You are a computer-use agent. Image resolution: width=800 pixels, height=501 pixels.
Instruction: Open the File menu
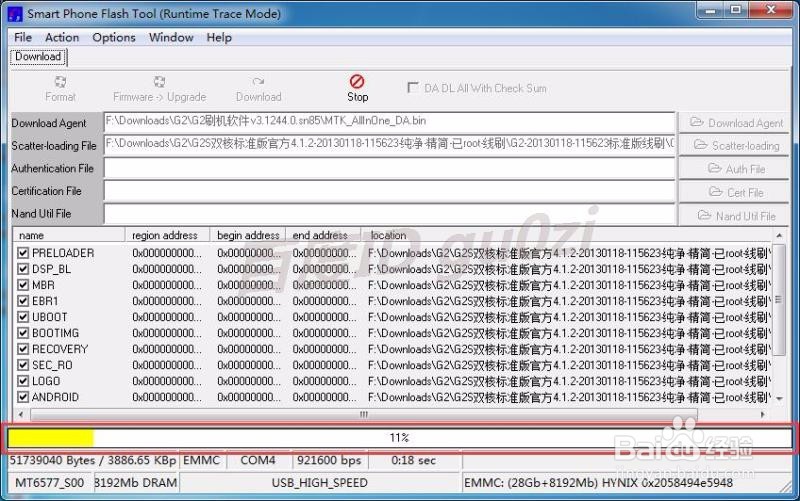click(22, 37)
